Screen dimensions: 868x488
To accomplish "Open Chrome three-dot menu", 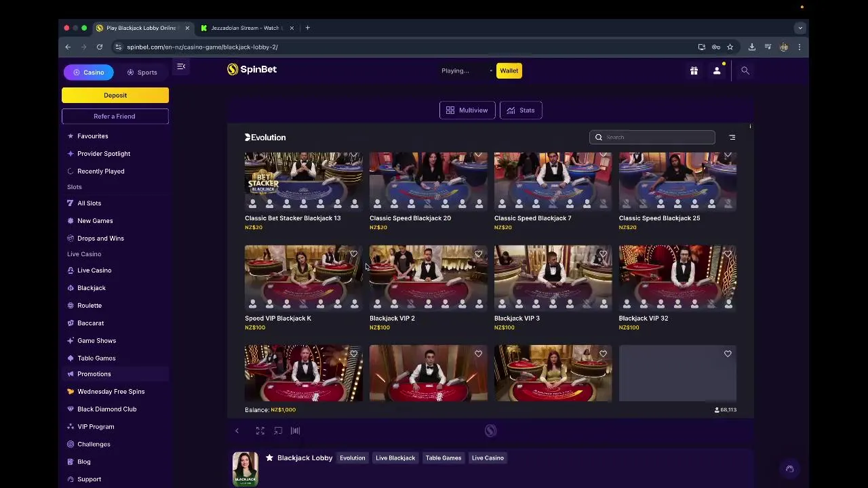I will [800, 47].
